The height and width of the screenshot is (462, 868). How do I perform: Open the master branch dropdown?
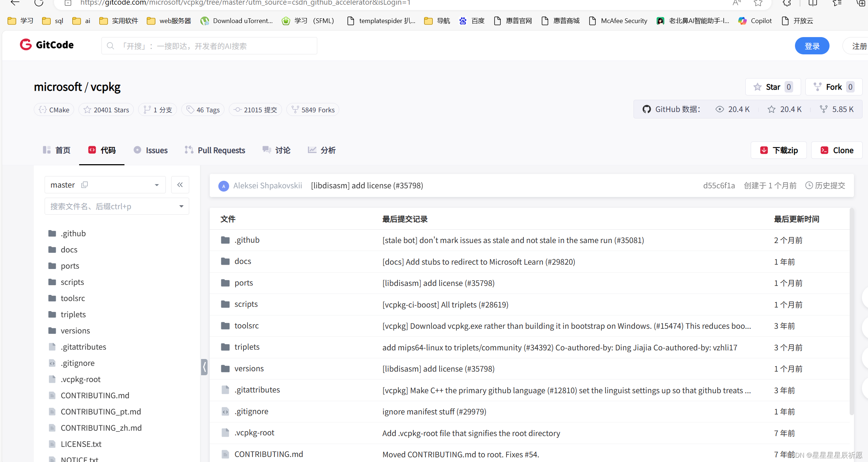click(x=156, y=185)
